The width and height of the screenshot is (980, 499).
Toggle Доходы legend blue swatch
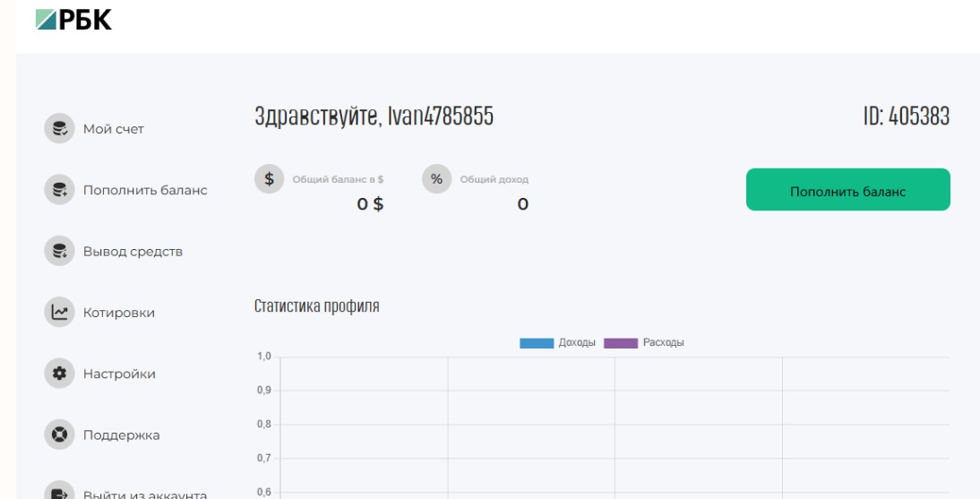click(537, 343)
